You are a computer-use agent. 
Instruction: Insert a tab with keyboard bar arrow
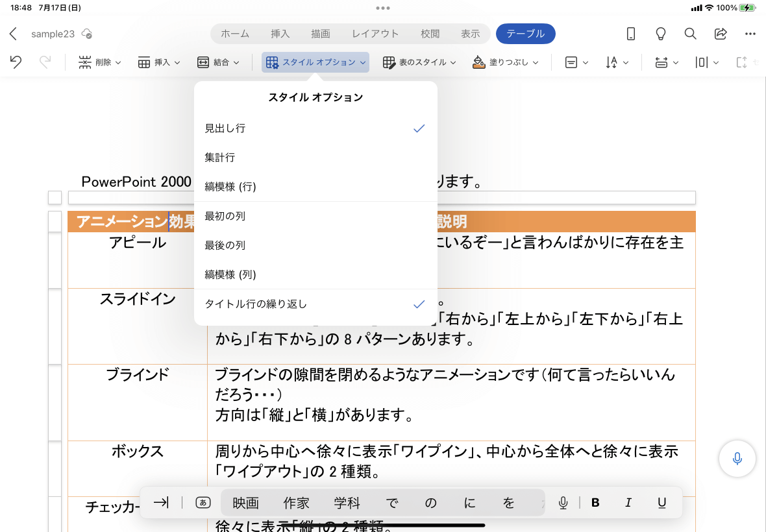tap(161, 502)
